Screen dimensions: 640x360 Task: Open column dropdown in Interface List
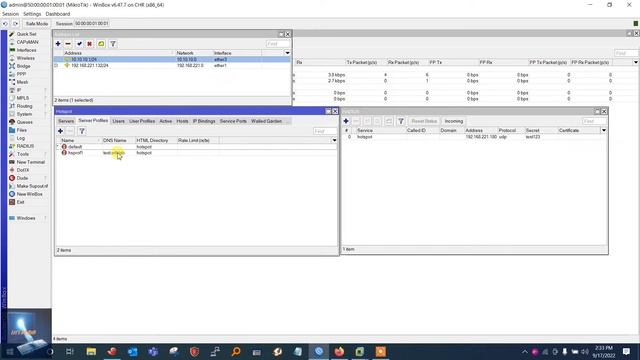pyautogui.click(x=636, y=62)
